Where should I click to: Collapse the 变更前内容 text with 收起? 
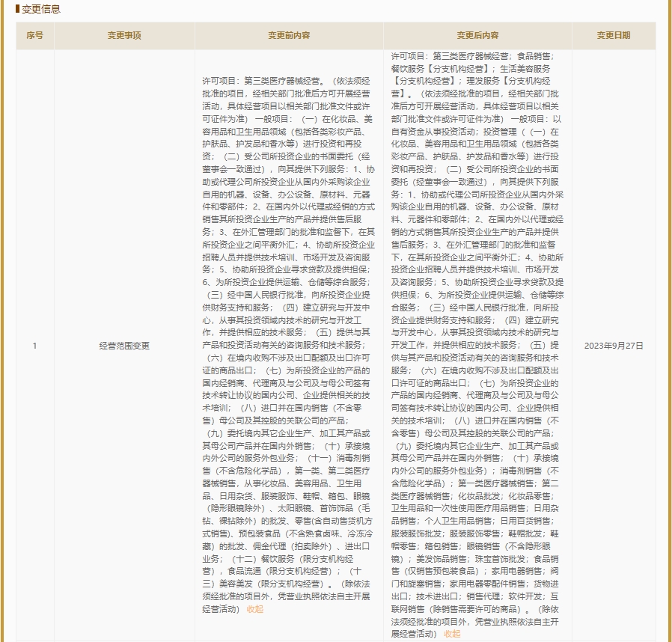[254, 609]
